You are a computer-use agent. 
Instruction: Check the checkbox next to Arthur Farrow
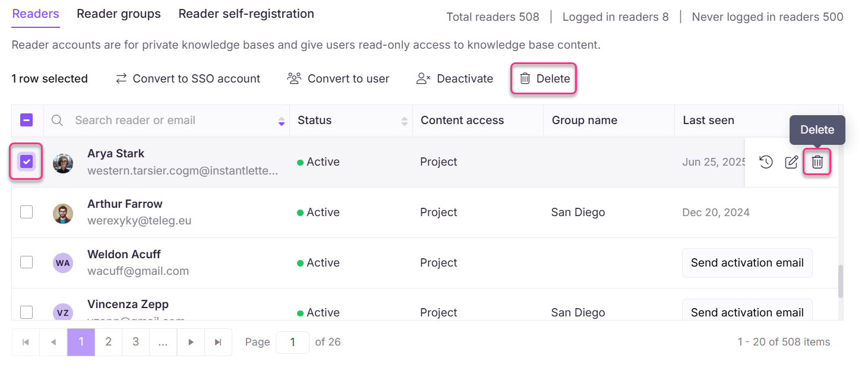[26, 211]
